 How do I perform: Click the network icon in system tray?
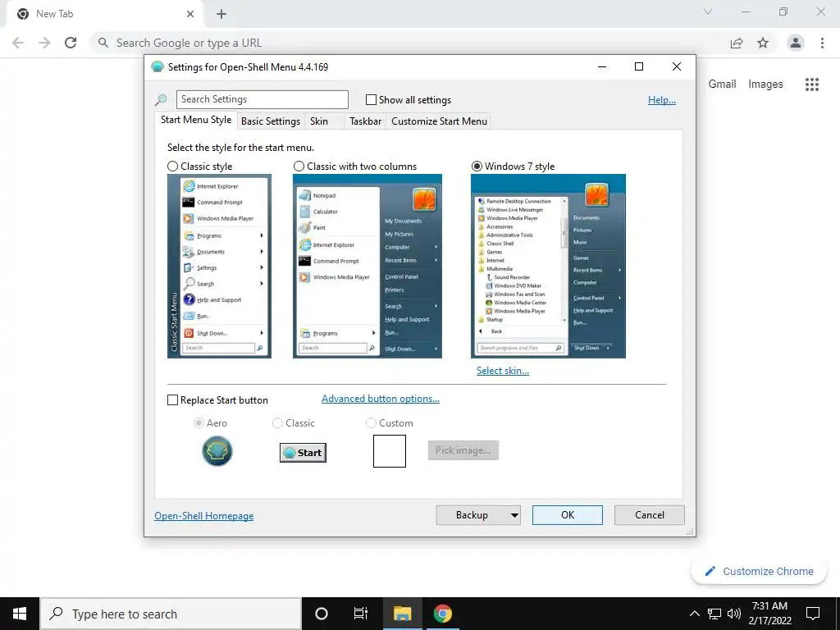pyautogui.click(x=714, y=614)
